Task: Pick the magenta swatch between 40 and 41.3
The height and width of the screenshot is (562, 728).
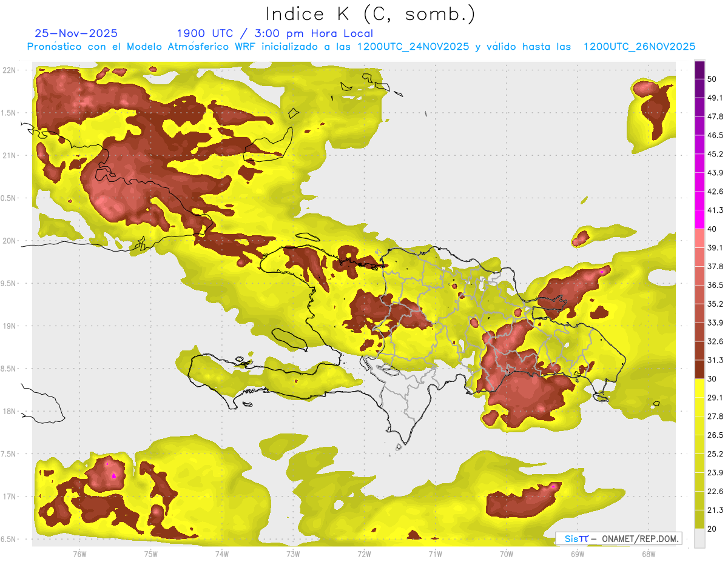Action: (700, 220)
